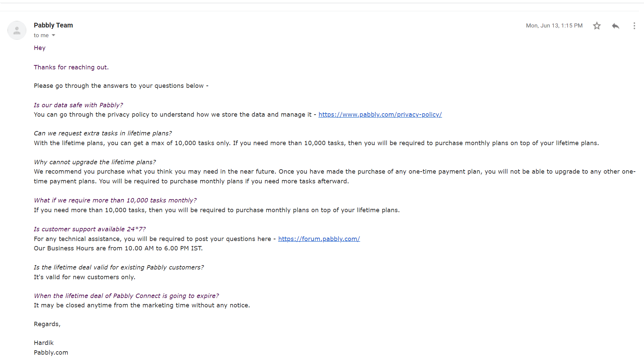Click the "Thanks for reaching out." line
Screen dimensions: 644x362
pos(71,67)
